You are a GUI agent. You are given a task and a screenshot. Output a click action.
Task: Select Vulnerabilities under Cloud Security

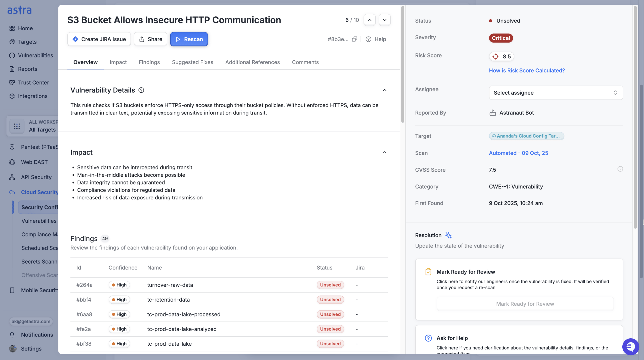pyautogui.click(x=39, y=221)
